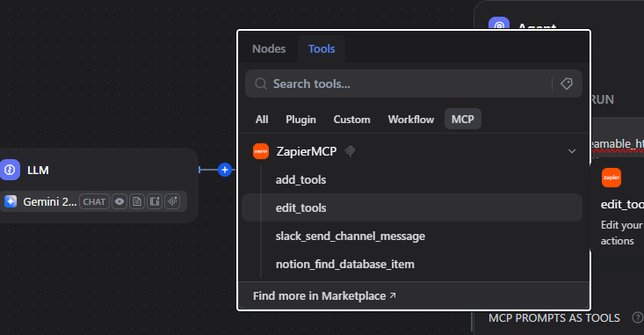Switch to the Nodes tab
The width and height of the screenshot is (644, 335).
(269, 49)
